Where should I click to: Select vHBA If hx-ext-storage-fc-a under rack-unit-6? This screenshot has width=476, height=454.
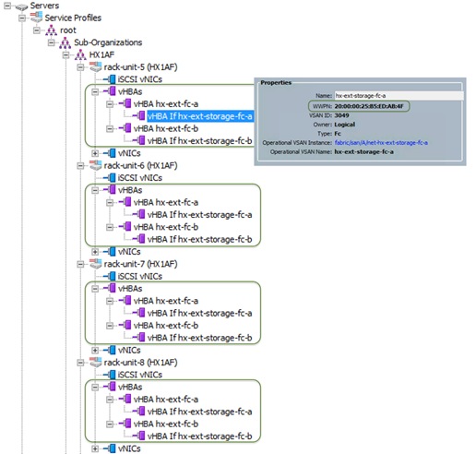(200, 215)
